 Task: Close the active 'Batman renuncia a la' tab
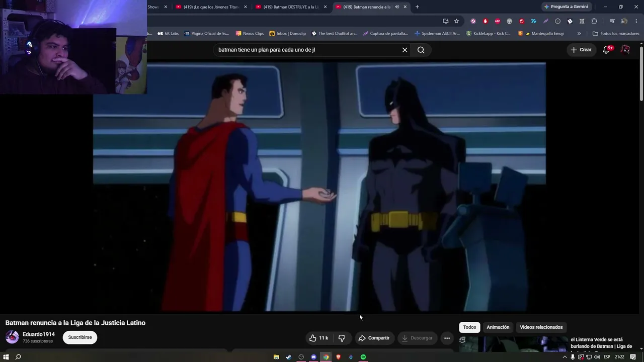tap(405, 7)
